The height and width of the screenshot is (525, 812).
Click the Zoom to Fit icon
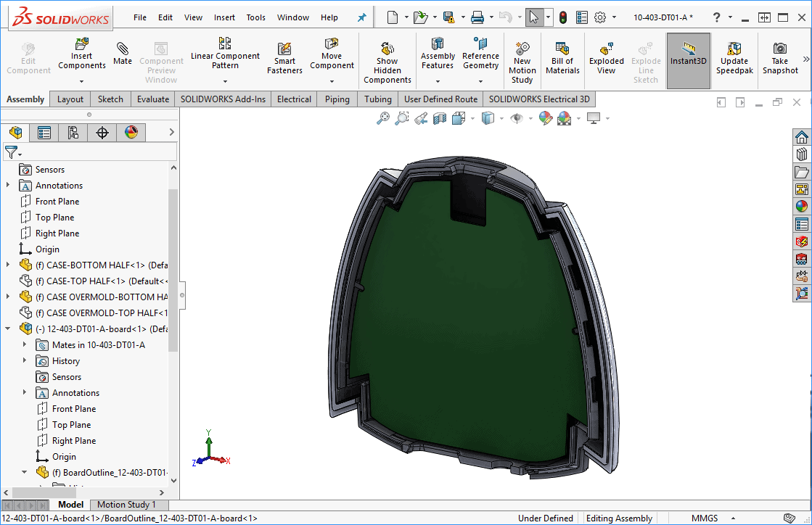click(x=383, y=118)
